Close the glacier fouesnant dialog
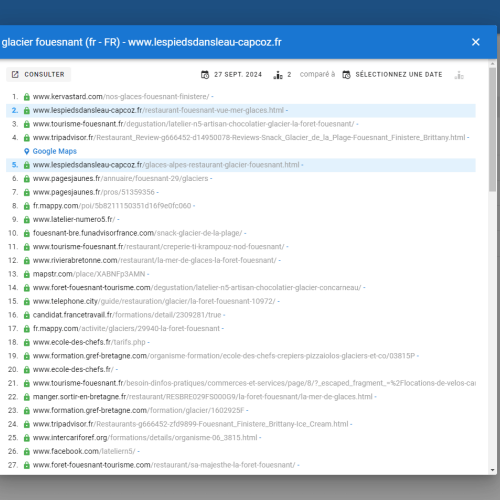 (476, 42)
